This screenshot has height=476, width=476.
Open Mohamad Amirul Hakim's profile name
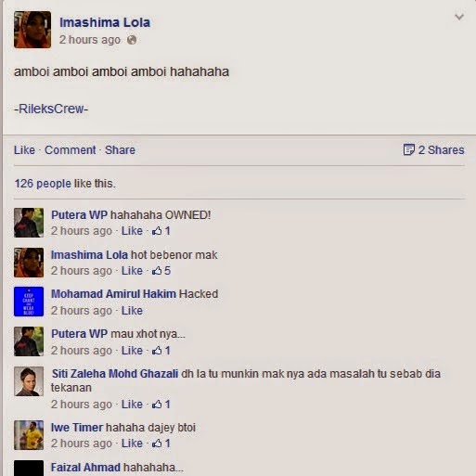[x=113, y=294]
